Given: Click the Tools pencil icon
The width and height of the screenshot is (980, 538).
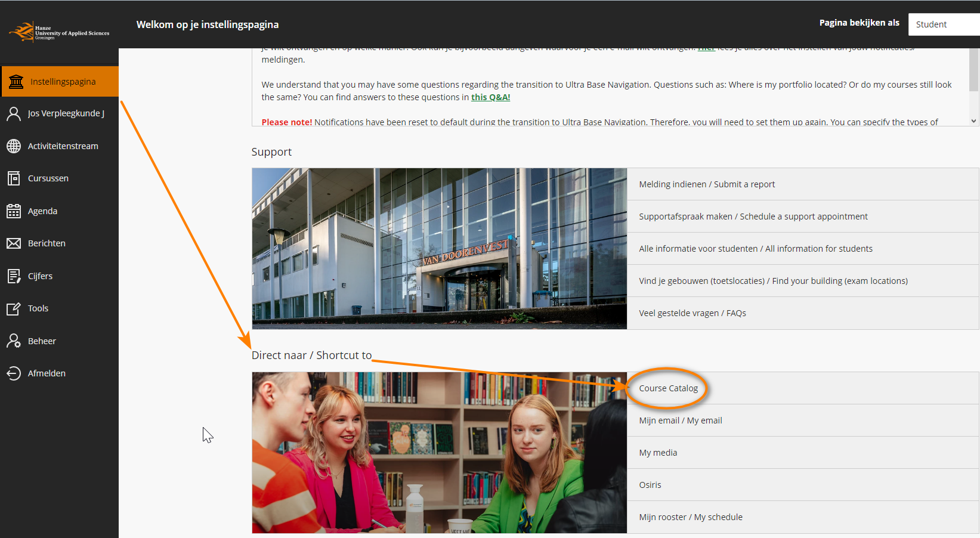Looking at the screenshot, I should point(14,308).
